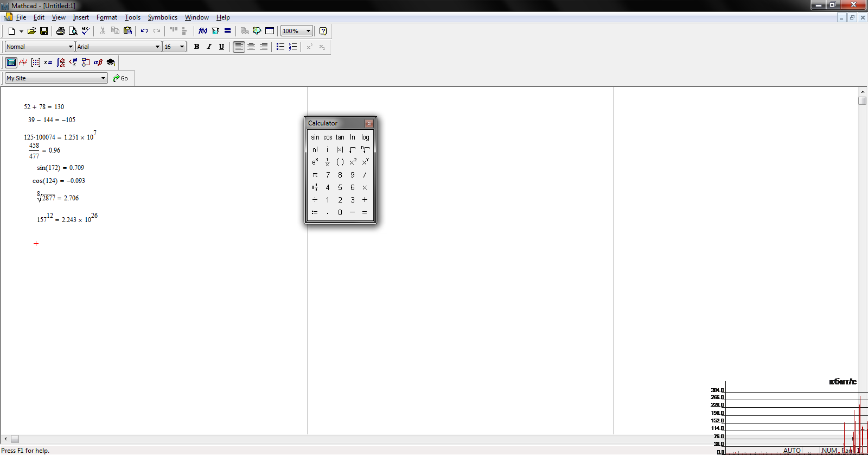This screenshot has width=868, height=455.
Task: Expand the 100% zoom dropdown
Action: pos(308,31)
